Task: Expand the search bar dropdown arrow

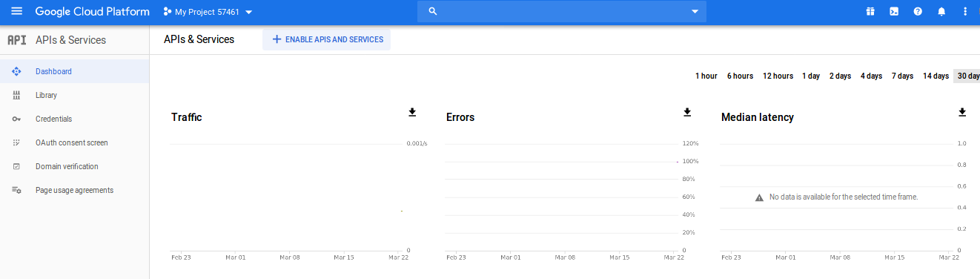Action: point(695,12)
